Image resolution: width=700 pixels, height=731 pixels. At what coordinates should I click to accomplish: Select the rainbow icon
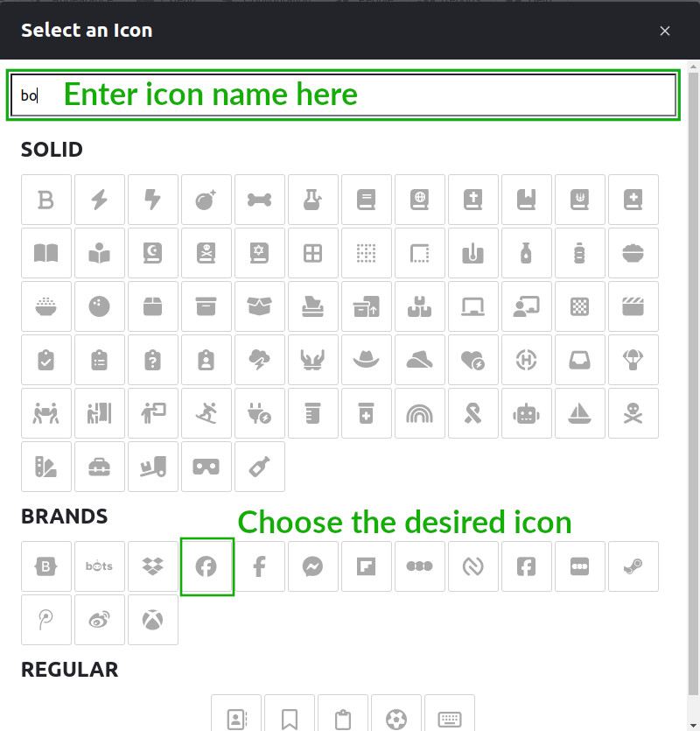tap(420, 413)
